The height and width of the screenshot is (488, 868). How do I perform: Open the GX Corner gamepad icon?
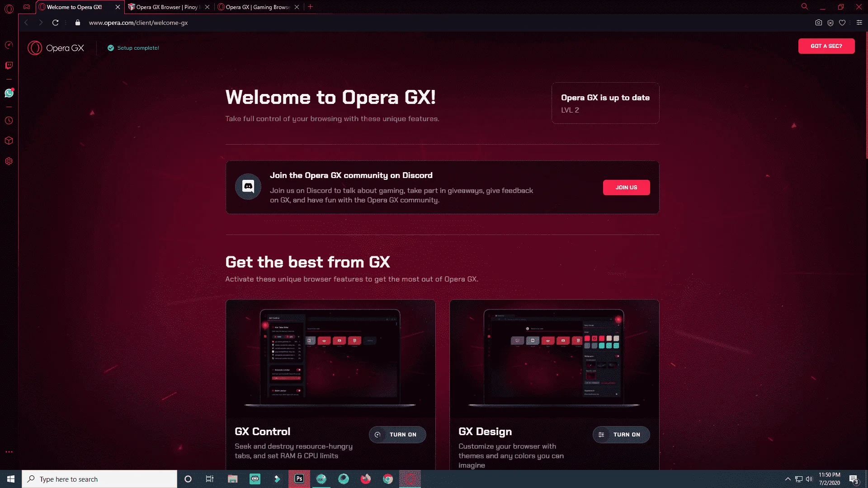27,7
